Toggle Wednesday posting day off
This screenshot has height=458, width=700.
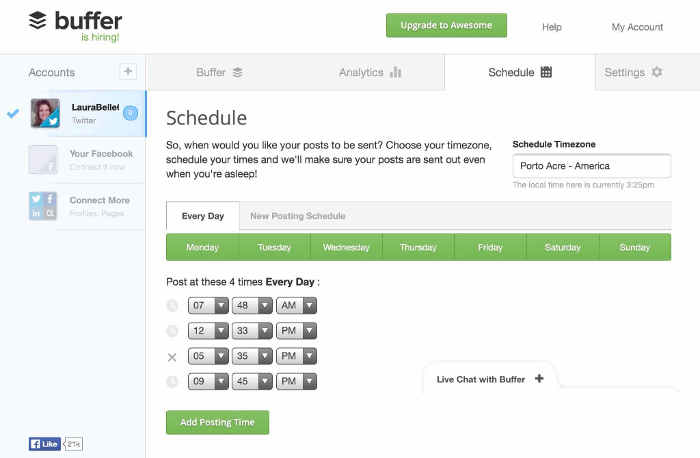click(346, 247)
